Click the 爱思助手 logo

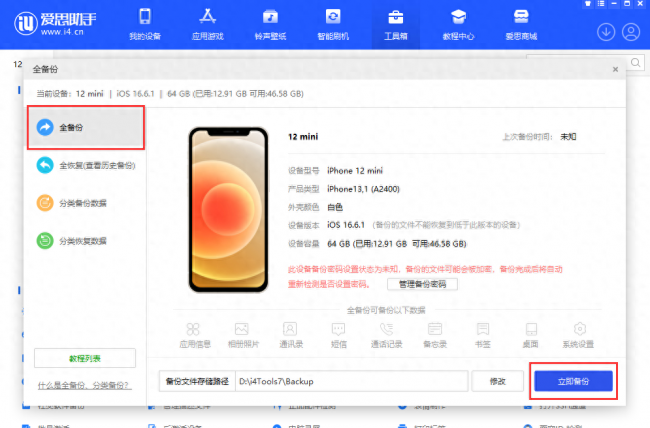coord(55,24)
